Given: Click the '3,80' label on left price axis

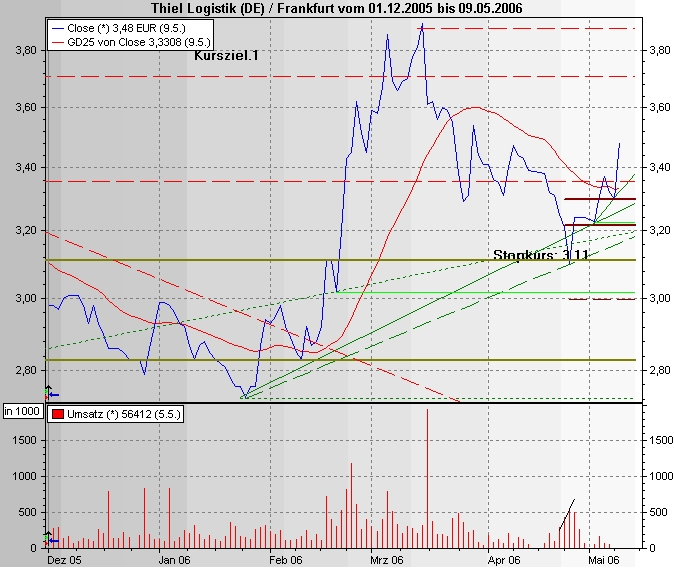Looking at the screenshot, I should (25, 50).
